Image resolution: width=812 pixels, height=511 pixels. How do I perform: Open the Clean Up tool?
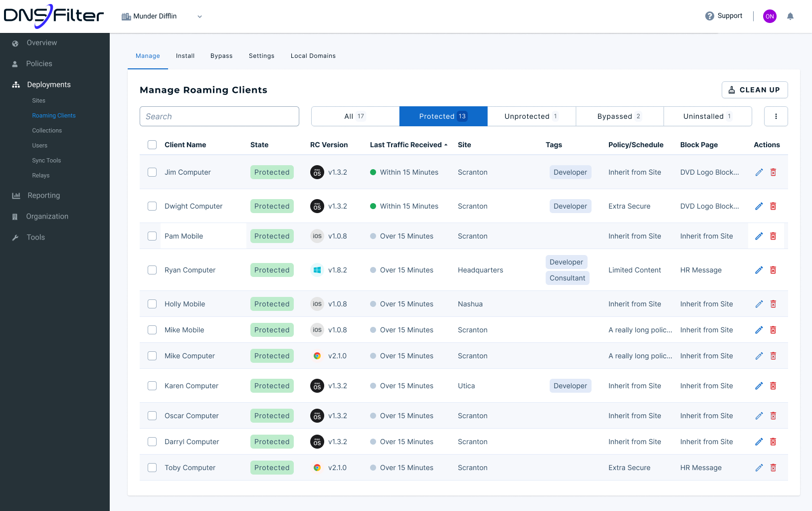coord(754,90)
